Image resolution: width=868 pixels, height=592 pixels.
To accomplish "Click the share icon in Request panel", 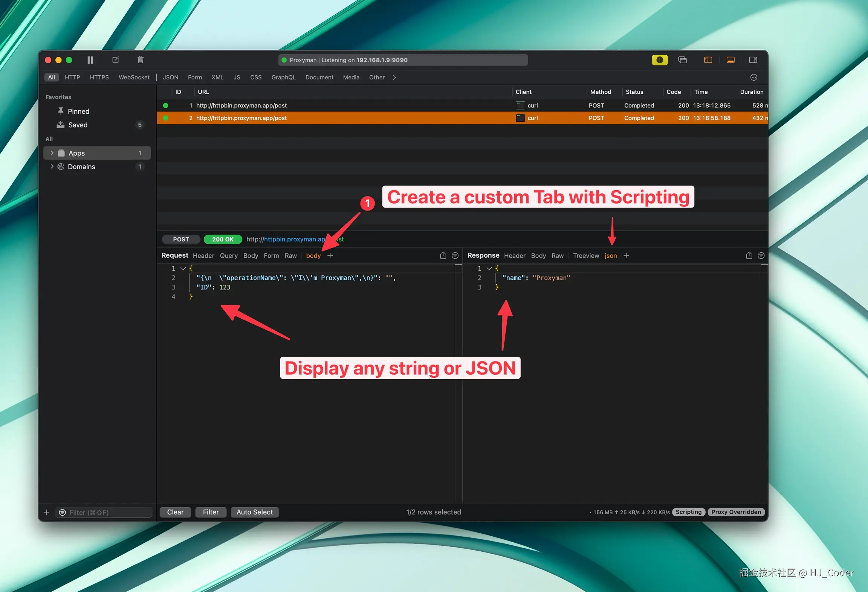I will pyautogui.click(x=443, y=256).
